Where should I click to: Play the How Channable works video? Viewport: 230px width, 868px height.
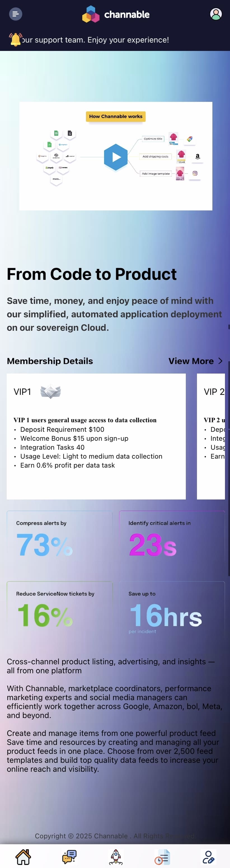(x=116, y=157)
